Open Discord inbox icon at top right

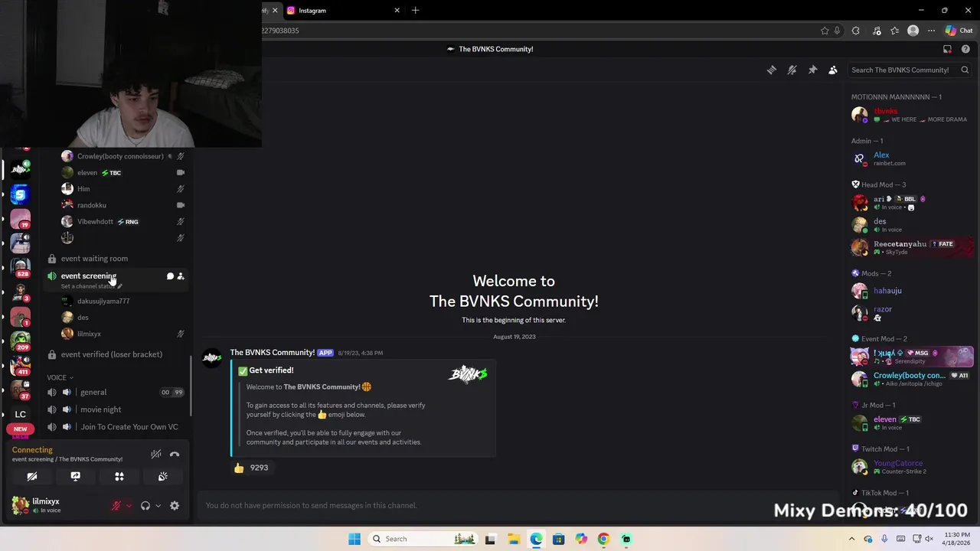point(947,49)
